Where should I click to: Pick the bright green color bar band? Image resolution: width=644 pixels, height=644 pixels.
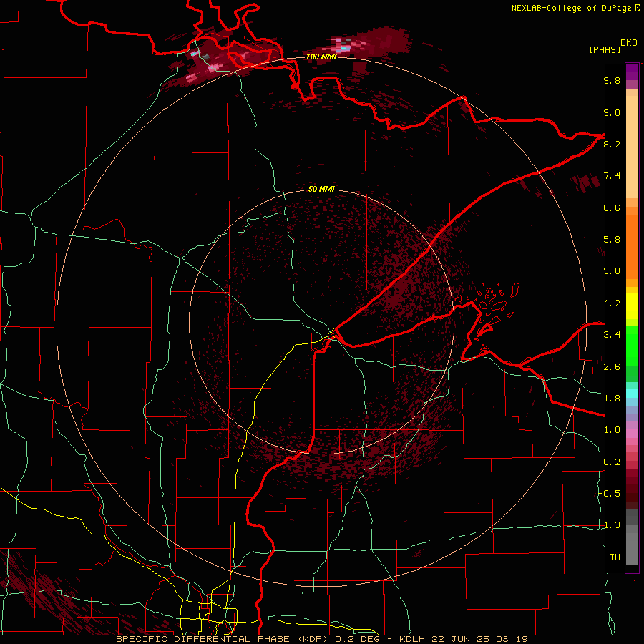coord(632,345)
